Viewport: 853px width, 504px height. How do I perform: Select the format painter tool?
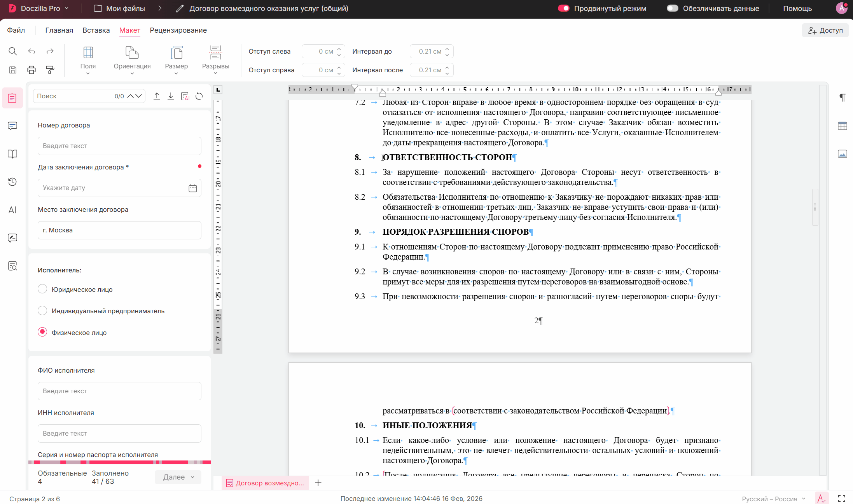[x=50, y=70]
